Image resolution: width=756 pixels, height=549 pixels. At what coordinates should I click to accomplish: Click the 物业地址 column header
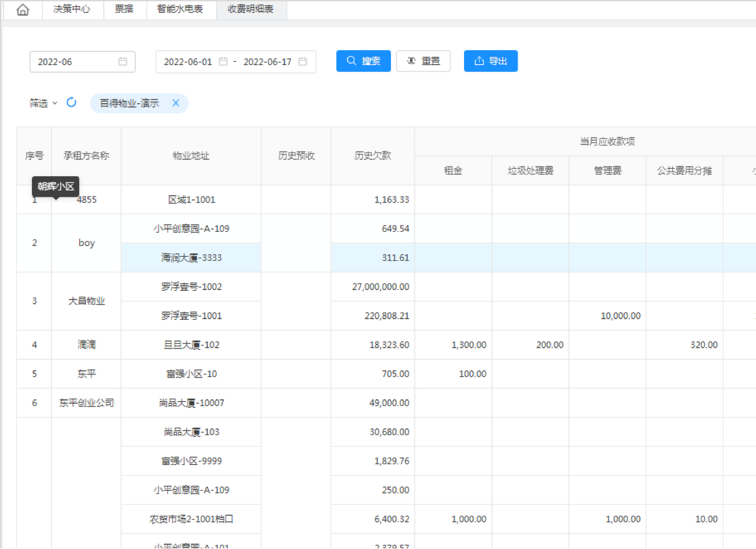point(191,156)
